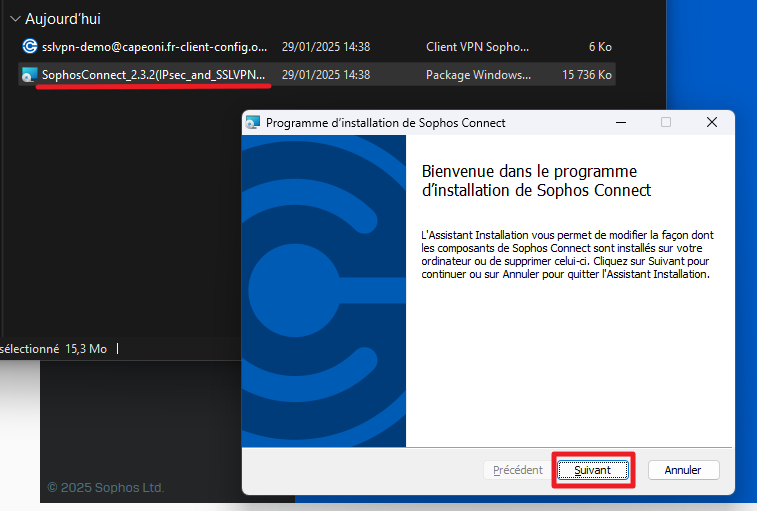Click the Client VPN Sopho... type cell
This screenshot has height=511, width=757.
pyautogui.click(x=477, y=47)
